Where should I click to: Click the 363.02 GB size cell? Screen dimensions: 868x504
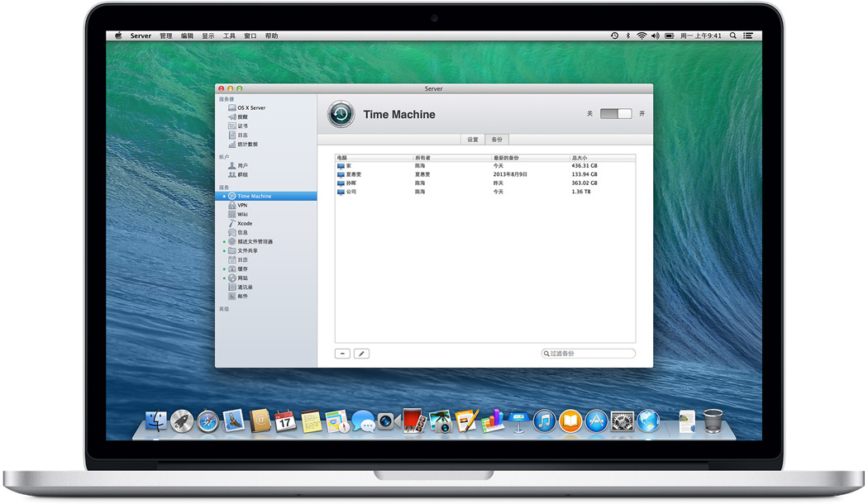pos(584,183)
